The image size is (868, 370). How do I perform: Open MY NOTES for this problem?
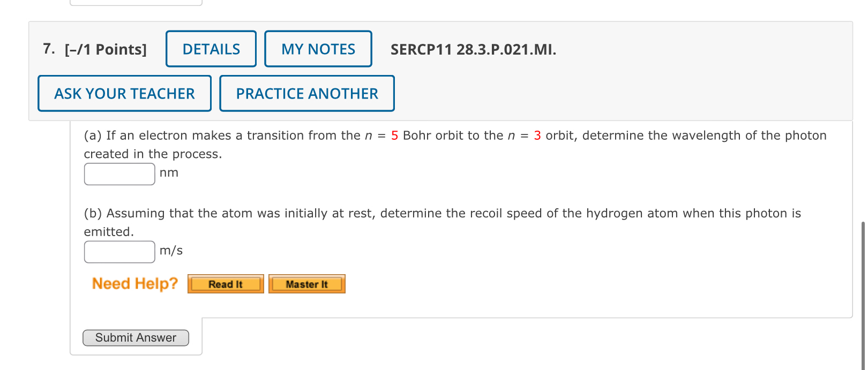(x=318, y=49)
